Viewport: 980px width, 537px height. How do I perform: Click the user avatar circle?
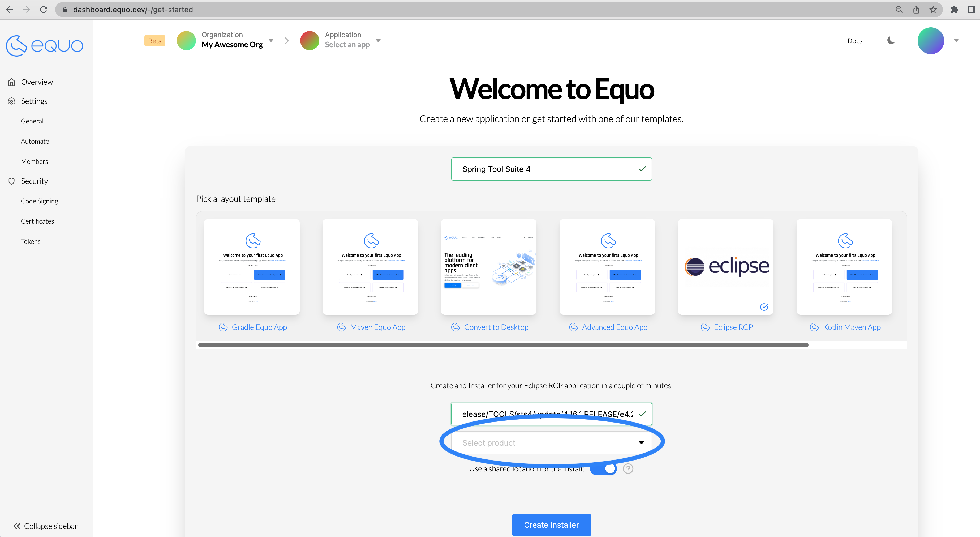click(x=931, y=41)
